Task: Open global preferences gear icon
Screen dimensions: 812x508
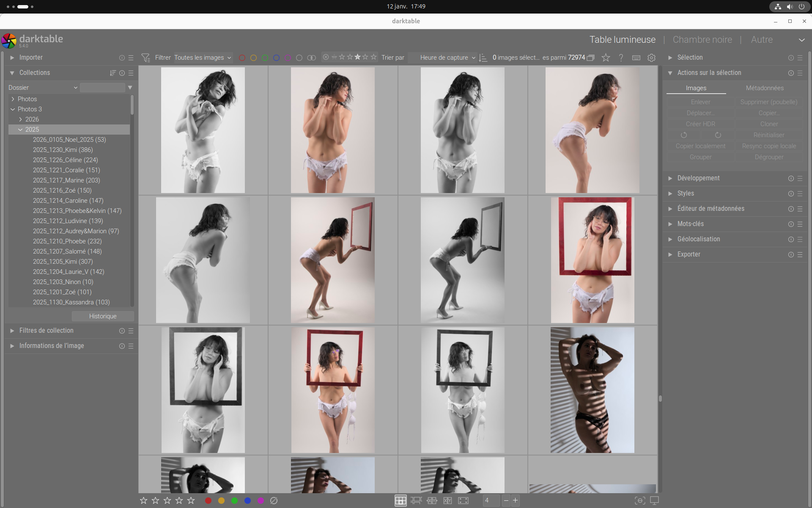Action: coord(651,58)
